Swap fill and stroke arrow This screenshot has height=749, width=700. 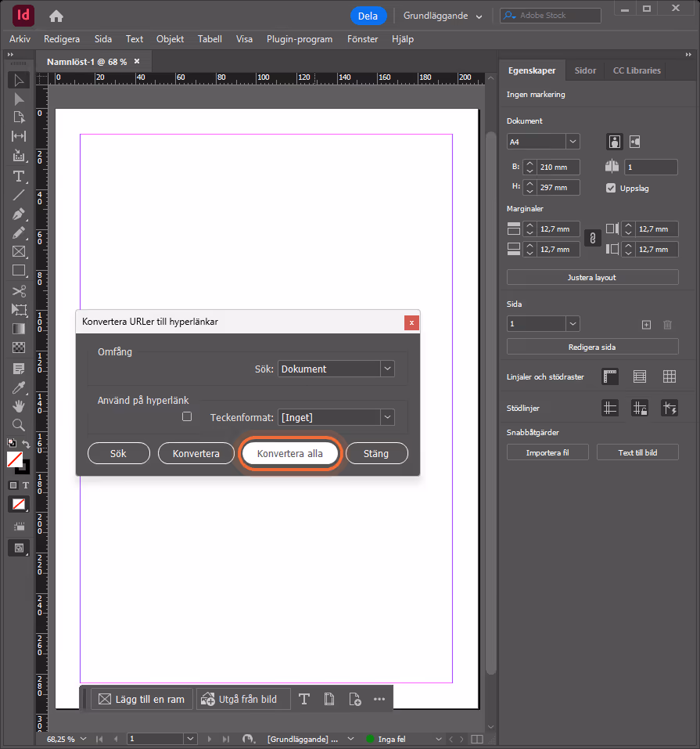coord(27,444)
